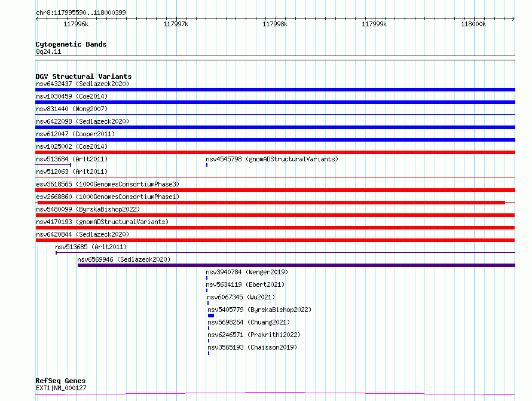The width and height of the screenshot is (532, 401).
Task: Open variant nsv1025002 (Coe2014) label
Action: pos(72,146)
